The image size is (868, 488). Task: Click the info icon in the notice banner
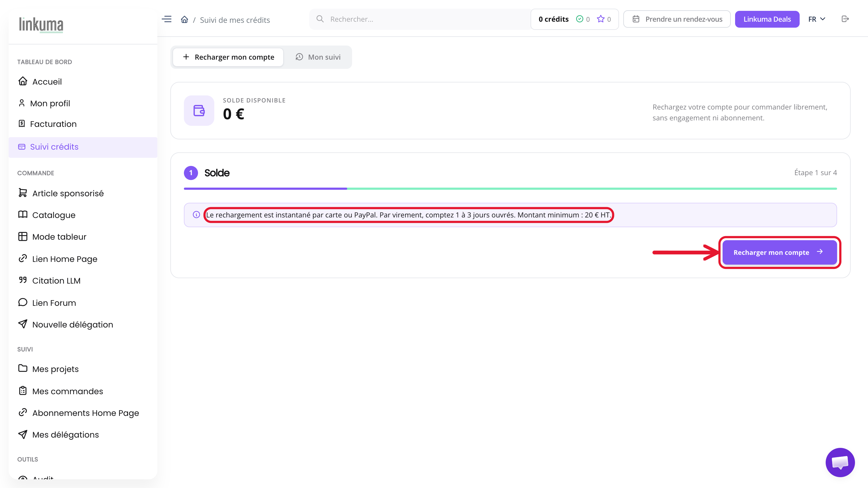[x=196, y=214]
